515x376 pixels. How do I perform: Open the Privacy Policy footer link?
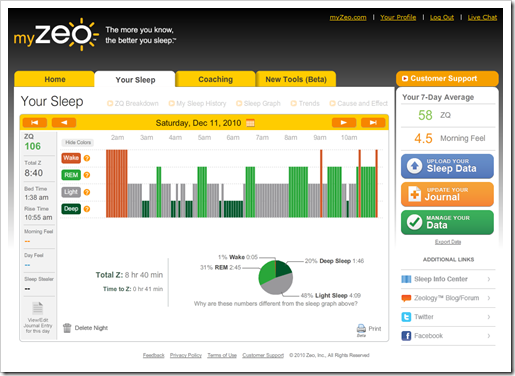(186, 355)
